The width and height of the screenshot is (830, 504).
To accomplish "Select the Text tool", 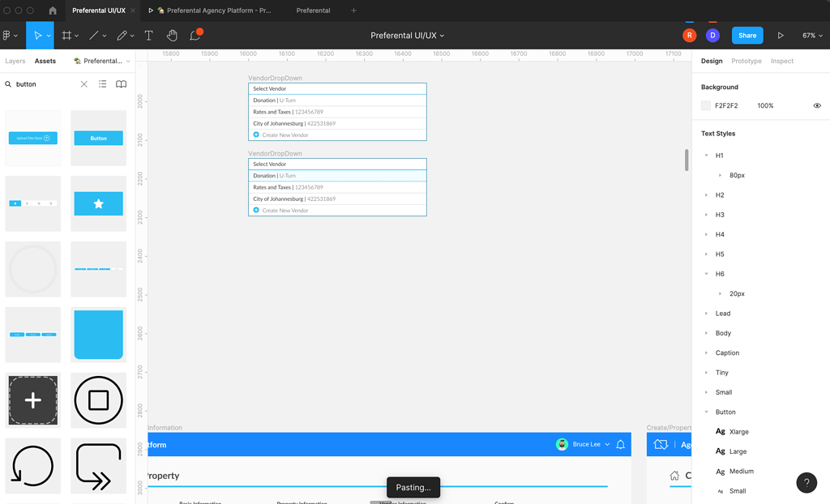I will [x=149, y=36].
